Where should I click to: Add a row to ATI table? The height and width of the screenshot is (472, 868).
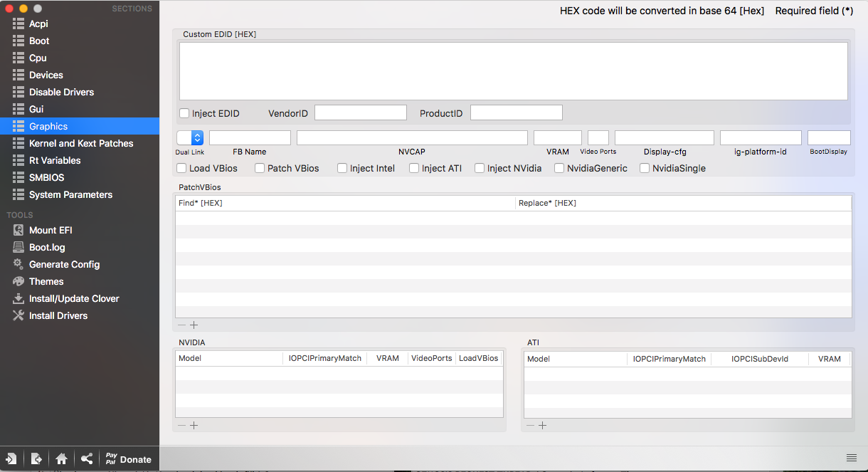[542, 425]
